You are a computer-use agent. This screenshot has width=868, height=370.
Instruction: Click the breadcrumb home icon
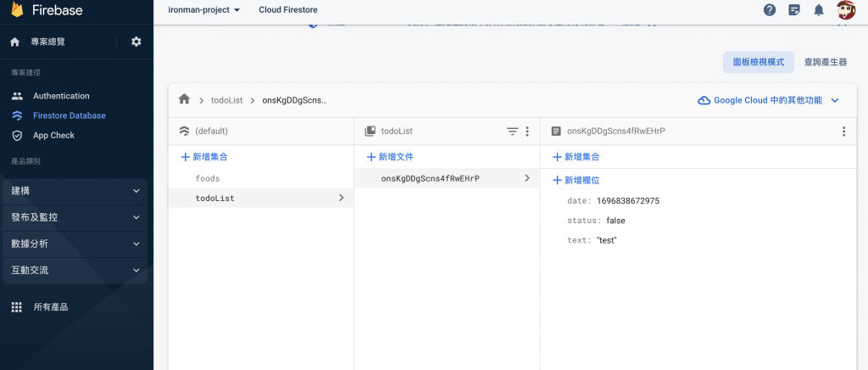(x=184, y=99)
